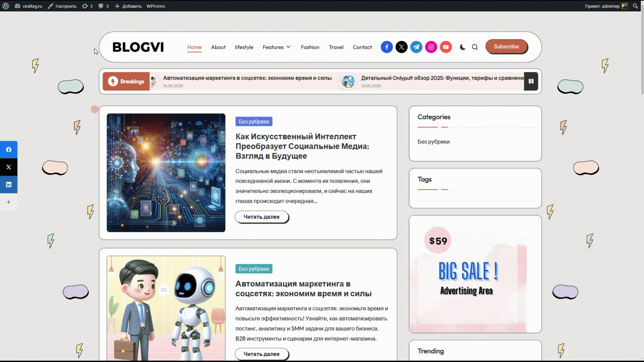This screenshot has height=362, width=644.
Task: Click Читать далее under first post
Action: (x=261, y=217)
